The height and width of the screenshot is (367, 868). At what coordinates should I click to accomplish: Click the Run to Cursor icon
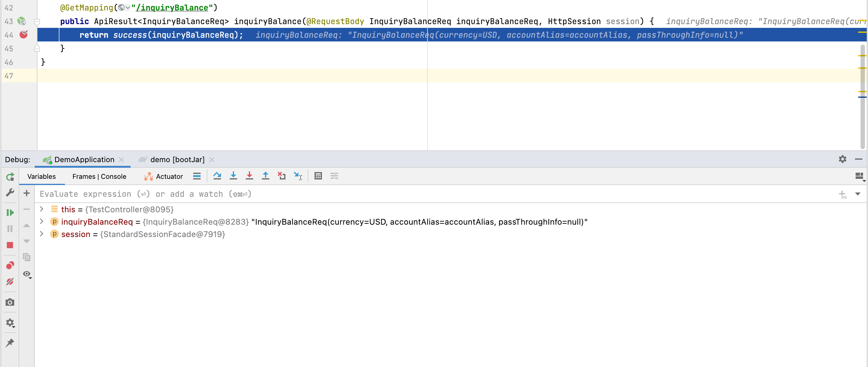298,176
